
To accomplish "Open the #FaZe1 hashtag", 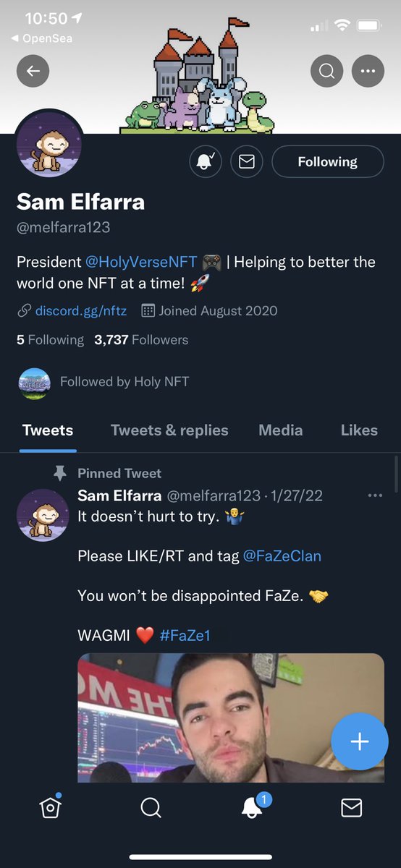I will pyautogui.click(x=185, y=636).
